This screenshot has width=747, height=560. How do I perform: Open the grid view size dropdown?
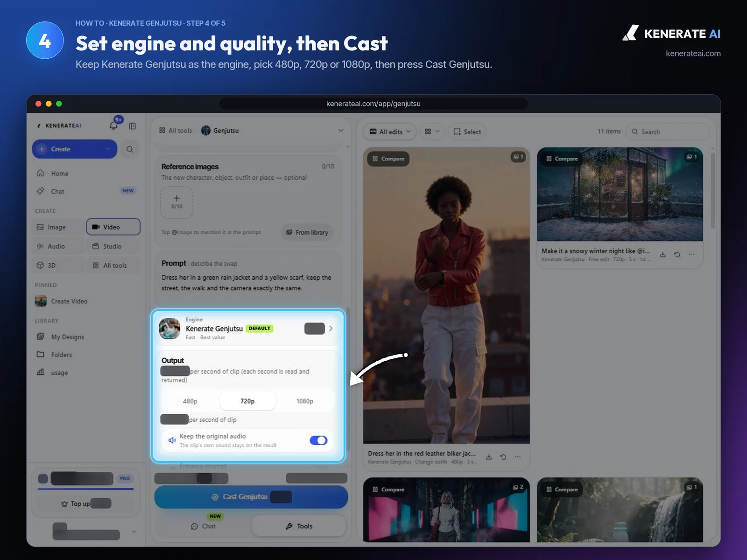(432, 132)
